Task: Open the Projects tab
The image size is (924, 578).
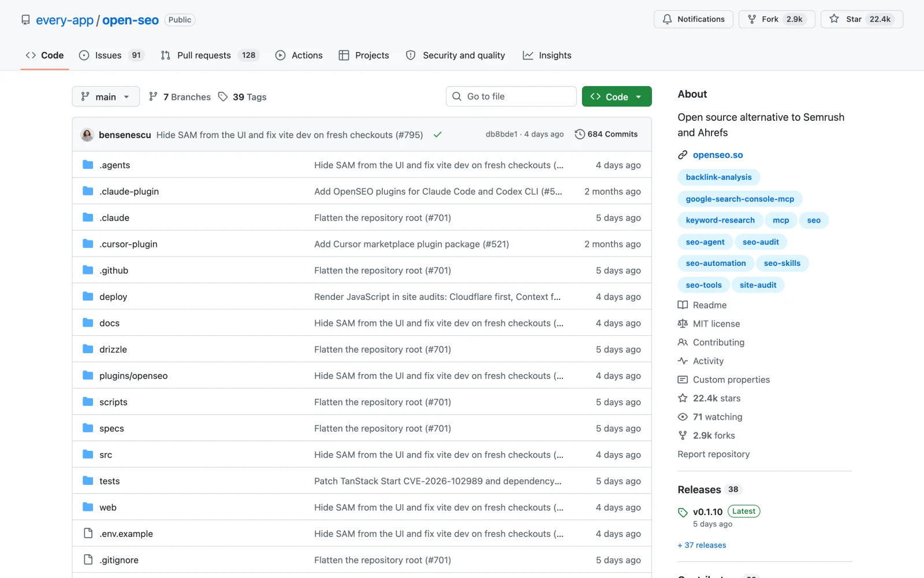Action: pyautogui.click(x=364, y=55)
